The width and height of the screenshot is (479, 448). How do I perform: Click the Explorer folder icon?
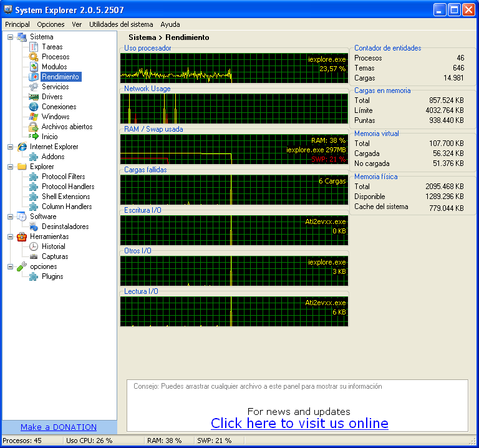pos(22,167)
